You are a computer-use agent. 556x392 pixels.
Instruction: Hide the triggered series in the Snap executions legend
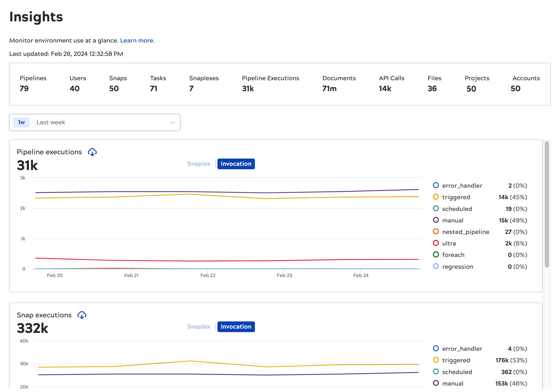tap(436, 360)
